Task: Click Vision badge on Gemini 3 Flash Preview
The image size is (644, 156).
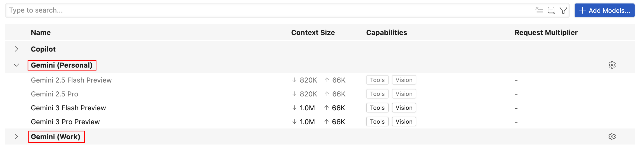Action: pos(404,108)
